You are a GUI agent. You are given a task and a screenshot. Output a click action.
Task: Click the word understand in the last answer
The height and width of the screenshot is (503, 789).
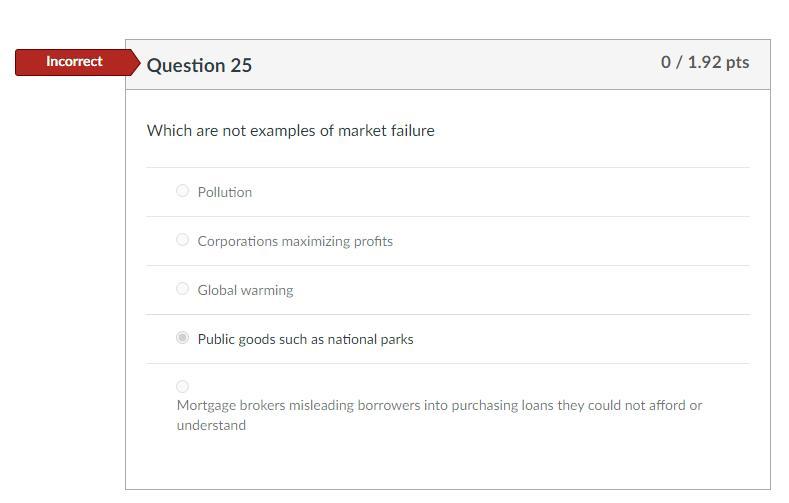(211, 425)
